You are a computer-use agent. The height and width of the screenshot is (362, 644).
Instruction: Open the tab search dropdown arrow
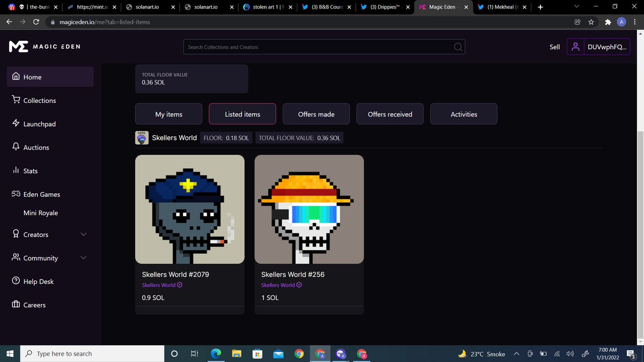click(577, 7)
